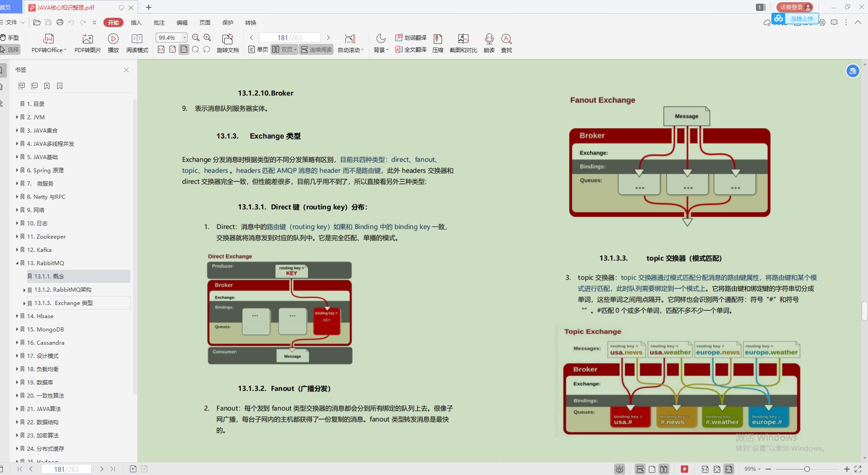Open the PDF转Office converter

pyautogui.click(x=49, y=43)
